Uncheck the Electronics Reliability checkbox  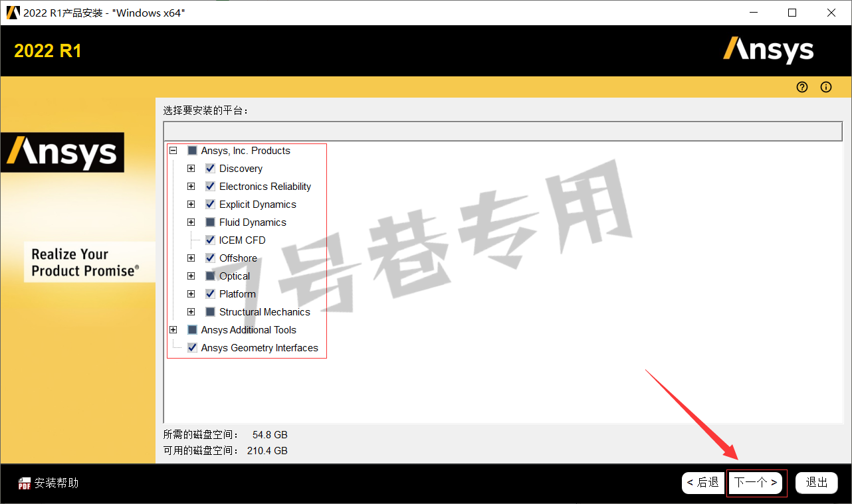(x=210, y=187)
